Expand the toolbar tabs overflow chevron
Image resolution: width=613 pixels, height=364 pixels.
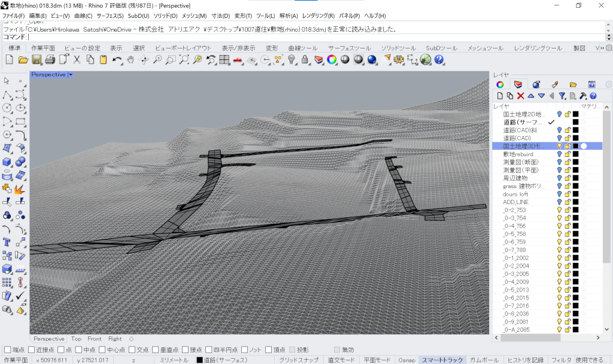click(602, 48)
